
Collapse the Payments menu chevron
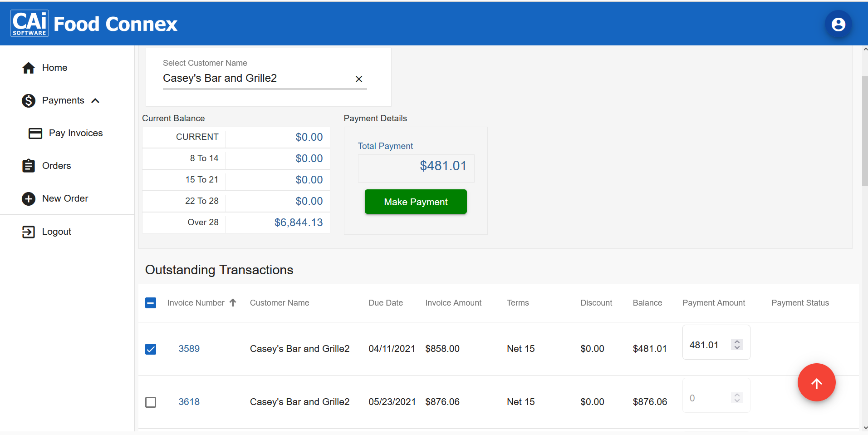click(95, 101)
